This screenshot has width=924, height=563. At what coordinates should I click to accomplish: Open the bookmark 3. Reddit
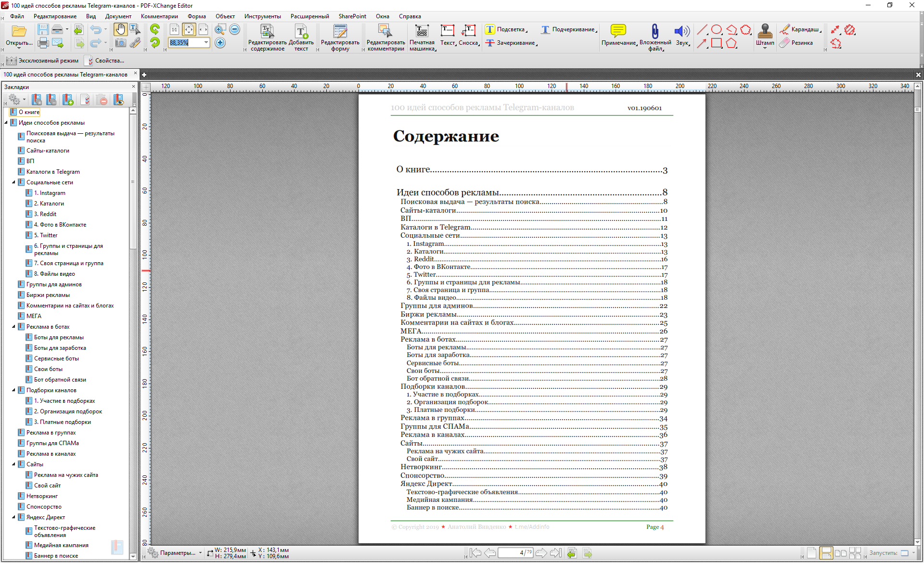pos(45,214)
